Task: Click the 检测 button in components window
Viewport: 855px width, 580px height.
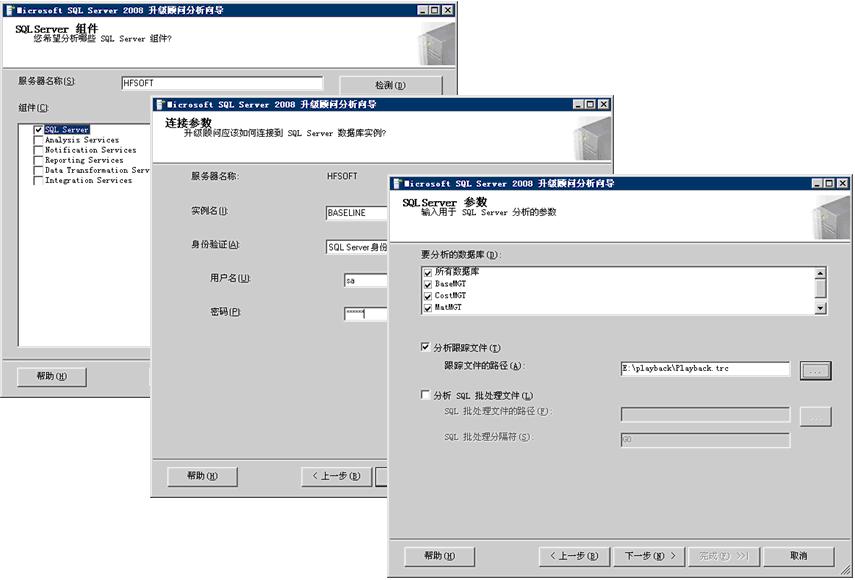Action: (390, 85)
